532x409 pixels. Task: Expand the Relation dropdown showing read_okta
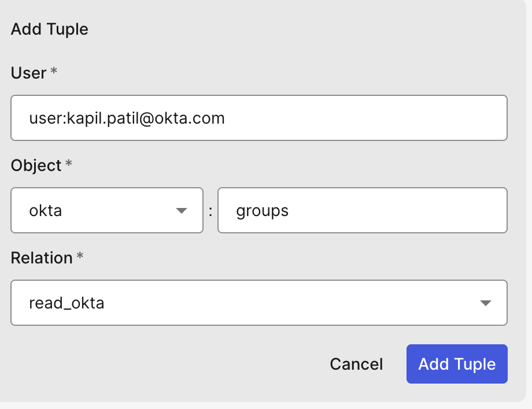[x=258, y=303]
